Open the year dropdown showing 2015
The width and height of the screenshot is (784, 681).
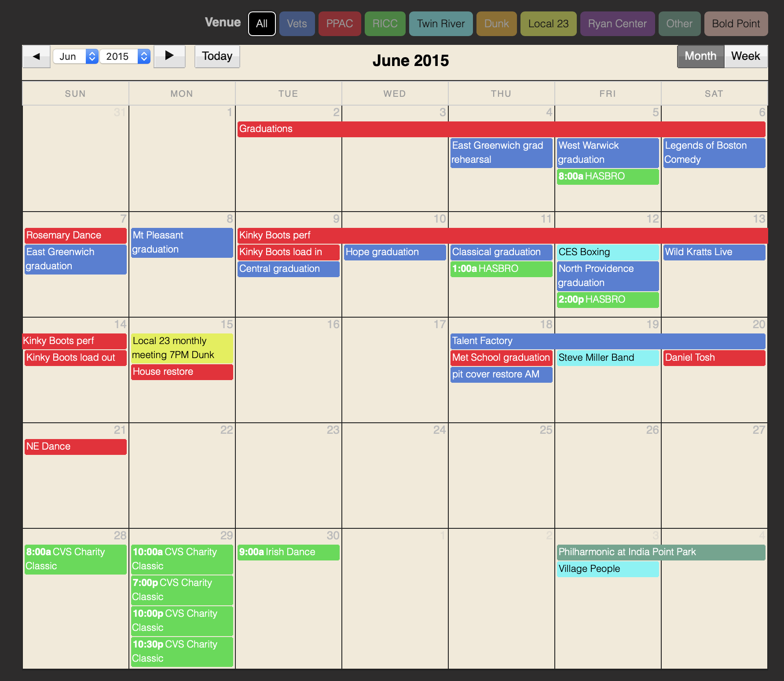point(125,56)
